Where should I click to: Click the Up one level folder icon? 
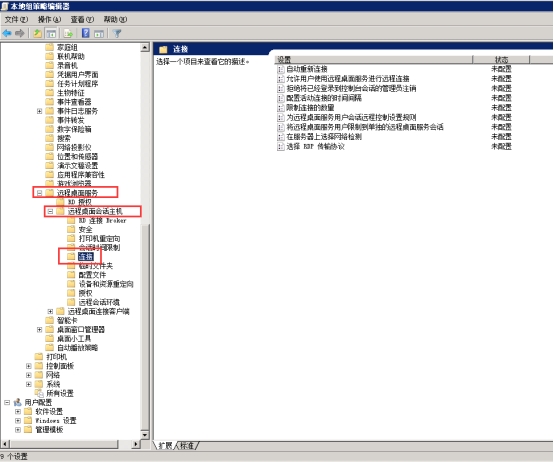pyautogui.click(x=37, y=34)
